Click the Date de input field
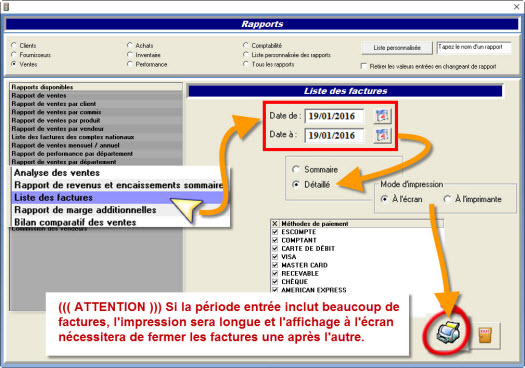Image resolution: width=525 pixels, height=368 pixels. coord(334,116)
